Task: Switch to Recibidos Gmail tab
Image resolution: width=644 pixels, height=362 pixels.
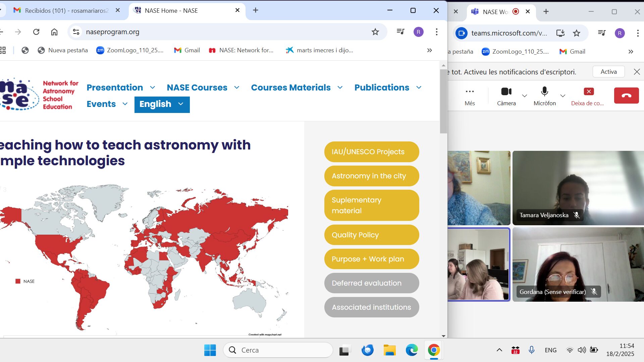Action: tap(66, 10)
